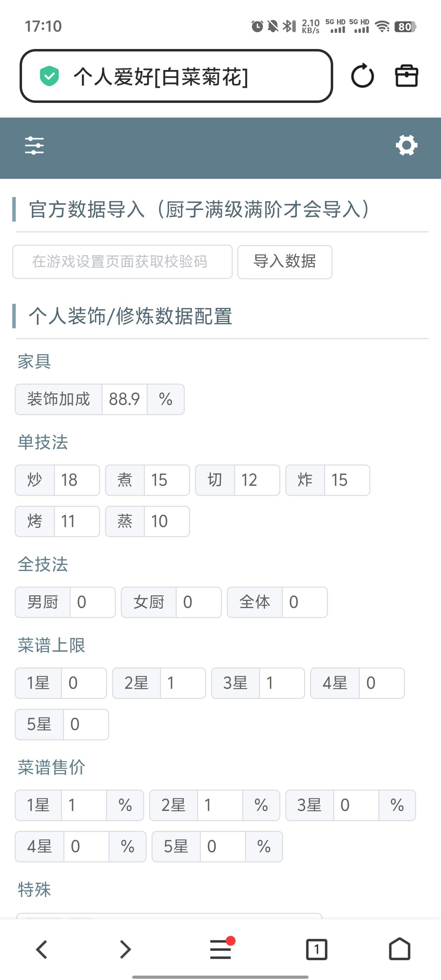This screenshot has width=441, height=980.
Task: Focus the 校验码 verification code field
Action: [122, 262]
